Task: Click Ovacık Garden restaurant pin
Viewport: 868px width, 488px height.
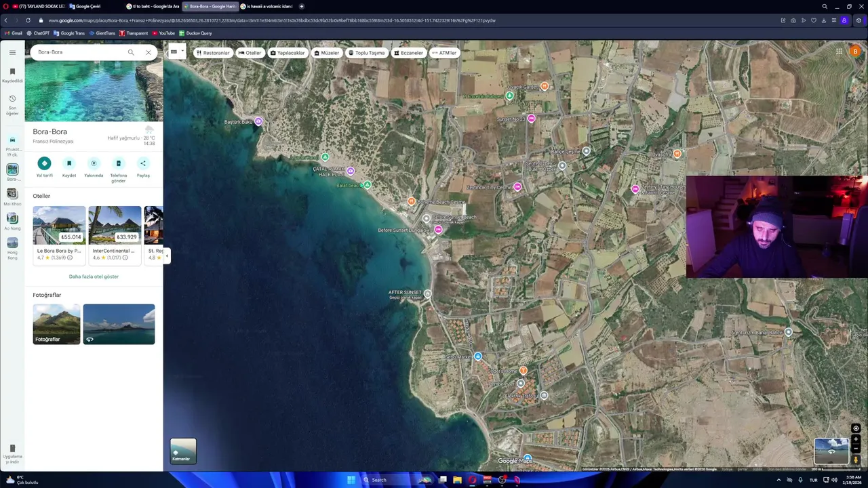Action: point(544,86)
